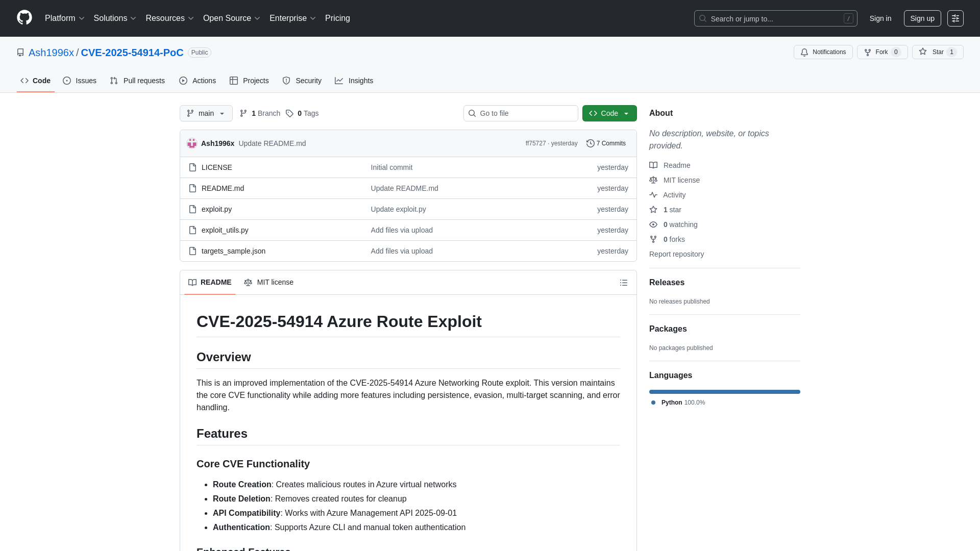Open the README.md file name
This screenshot has height=551, width=980.
point(223,188)
